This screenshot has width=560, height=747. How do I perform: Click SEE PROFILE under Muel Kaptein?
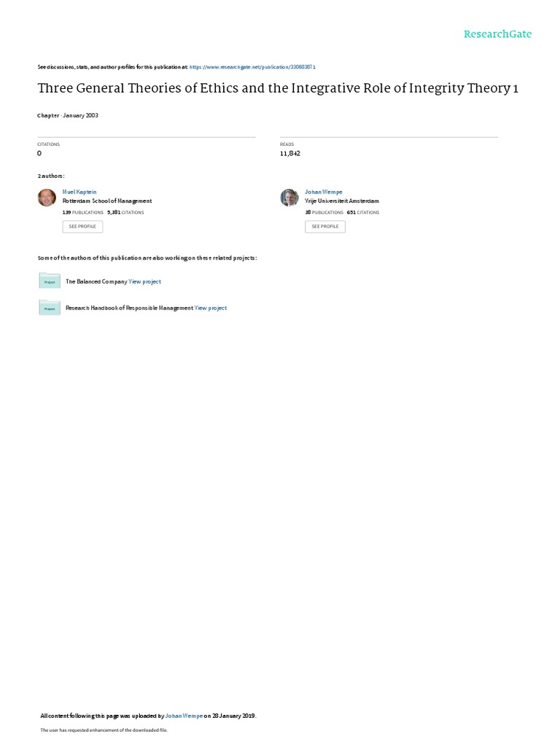(82, 226)
